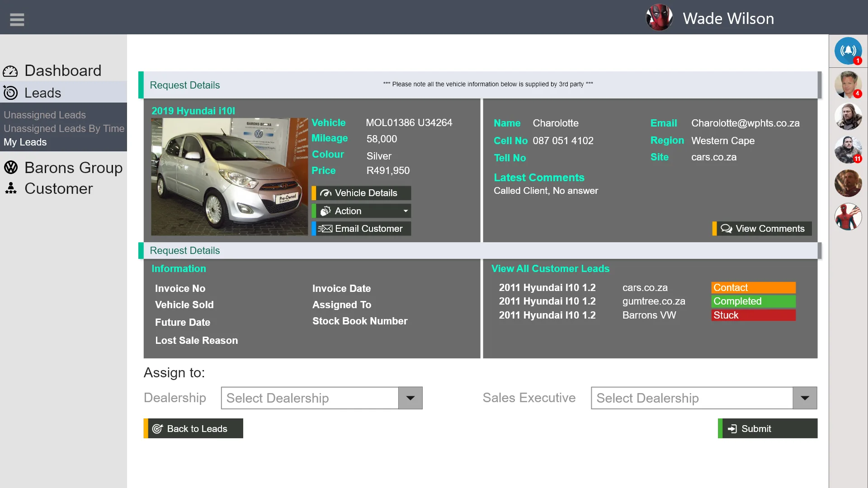Click the orange Contact status label
The width and height of the screenshot is (868, 488).
click(753, 287)
